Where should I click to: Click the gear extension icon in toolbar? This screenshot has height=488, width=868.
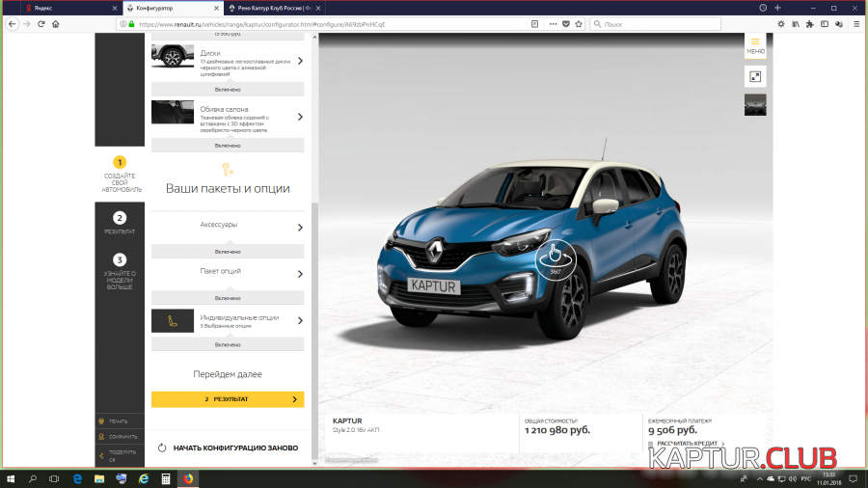pyautogui.click(x=780, y=24)
